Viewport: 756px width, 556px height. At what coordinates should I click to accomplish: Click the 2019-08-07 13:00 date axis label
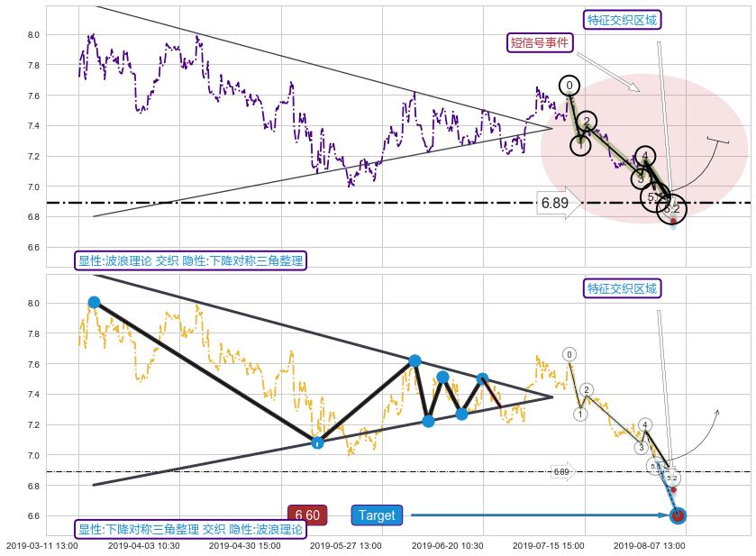coord(650,545)
